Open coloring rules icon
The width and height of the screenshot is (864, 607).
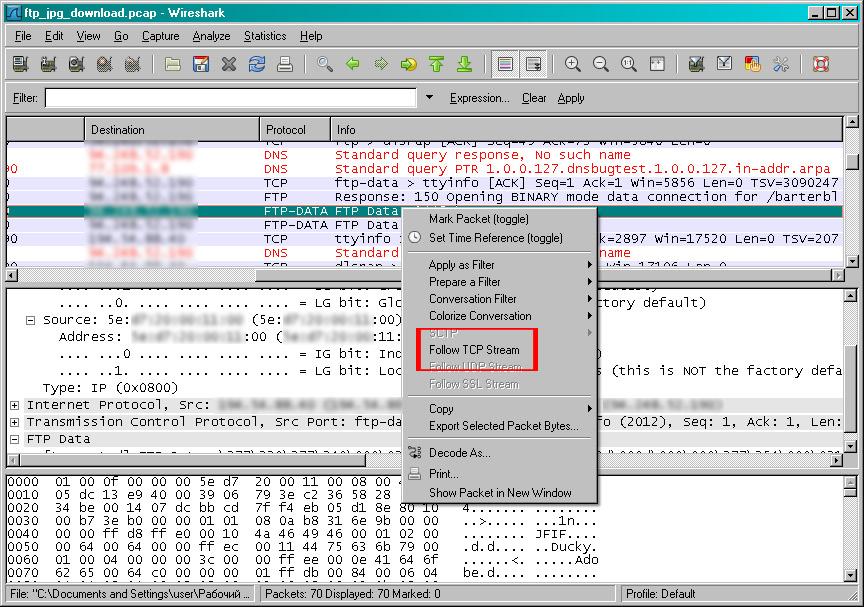point(753,64)
